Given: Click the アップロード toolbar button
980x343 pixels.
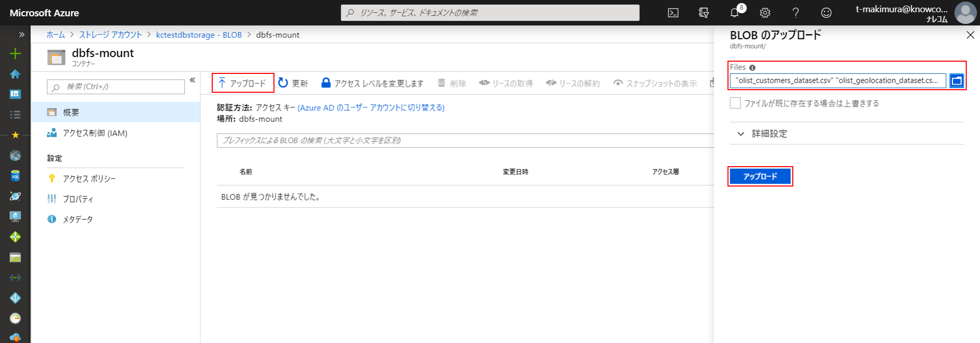Looking at the screenshot, I should (243, 83).
